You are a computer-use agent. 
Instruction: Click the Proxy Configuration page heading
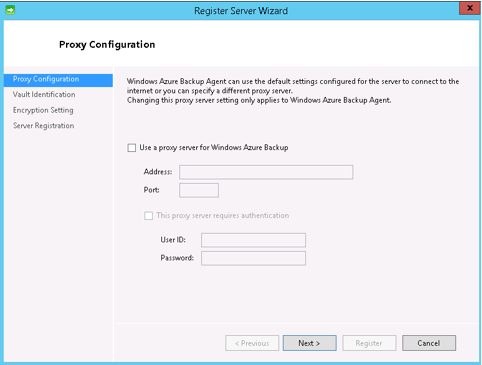point(107,45)
